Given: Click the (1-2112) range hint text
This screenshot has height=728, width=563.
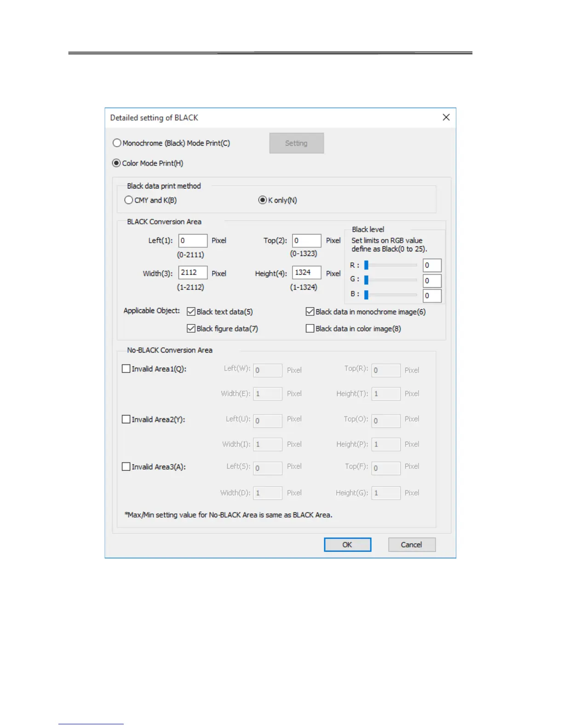Looking at the screenshot, I should pos(190,287).
